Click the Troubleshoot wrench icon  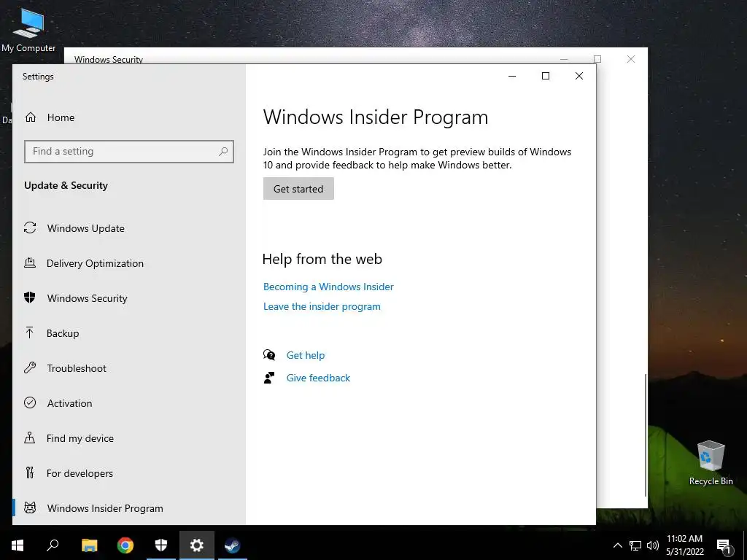(30, 368)
